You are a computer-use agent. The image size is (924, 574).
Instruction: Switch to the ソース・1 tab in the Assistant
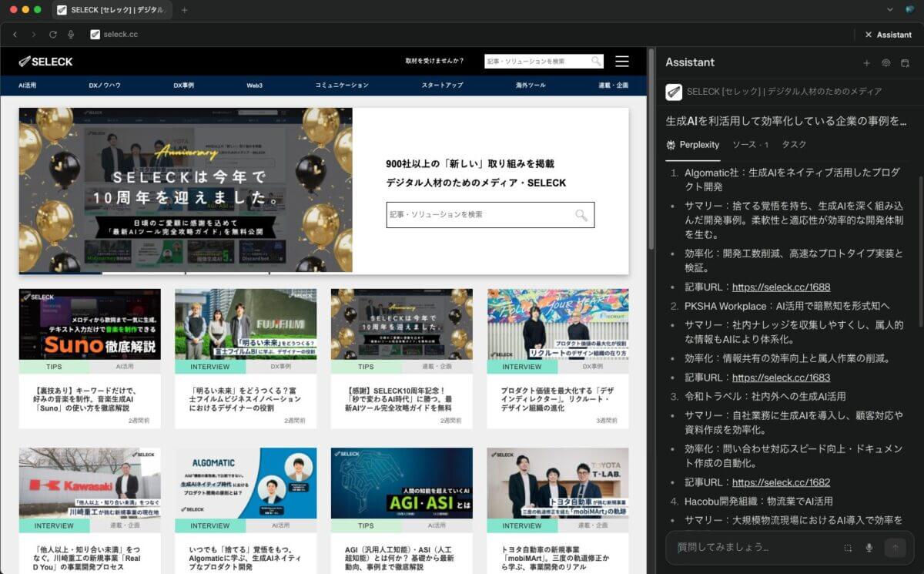point(750,145)
